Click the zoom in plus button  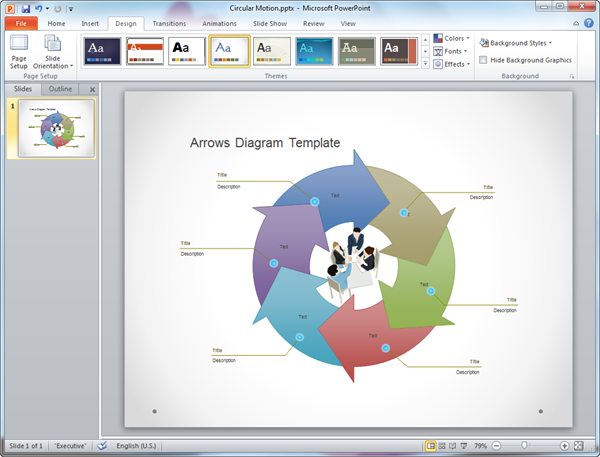(564, 446)
